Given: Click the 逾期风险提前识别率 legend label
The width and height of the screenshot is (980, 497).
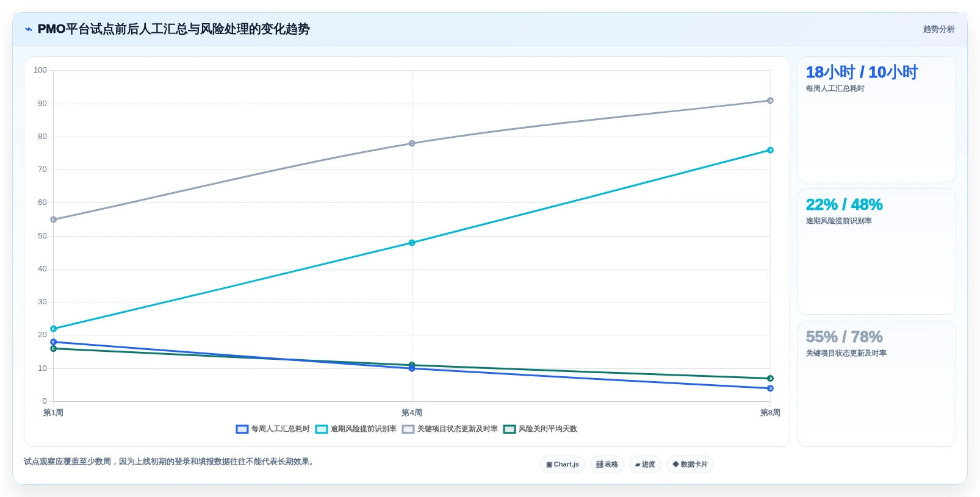Looking at the screenshot, I should point(364,429).
